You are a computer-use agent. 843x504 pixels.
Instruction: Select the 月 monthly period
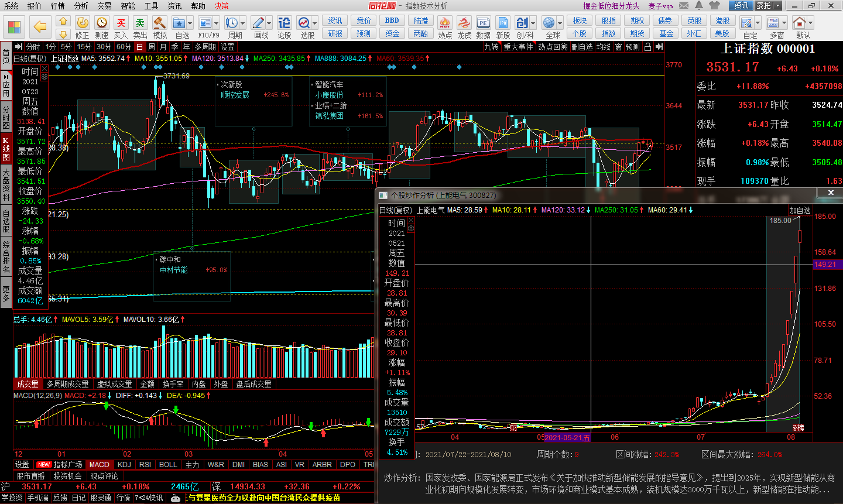pos(163,47)
